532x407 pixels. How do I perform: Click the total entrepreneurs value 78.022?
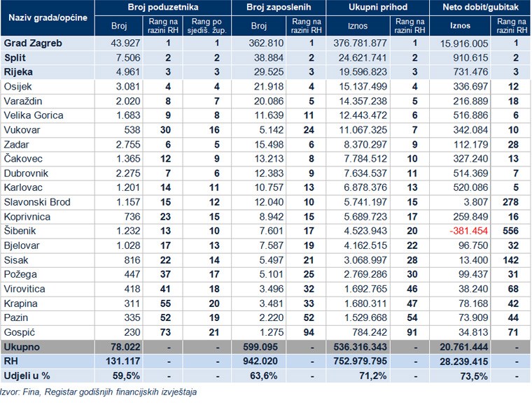[125, 347]
